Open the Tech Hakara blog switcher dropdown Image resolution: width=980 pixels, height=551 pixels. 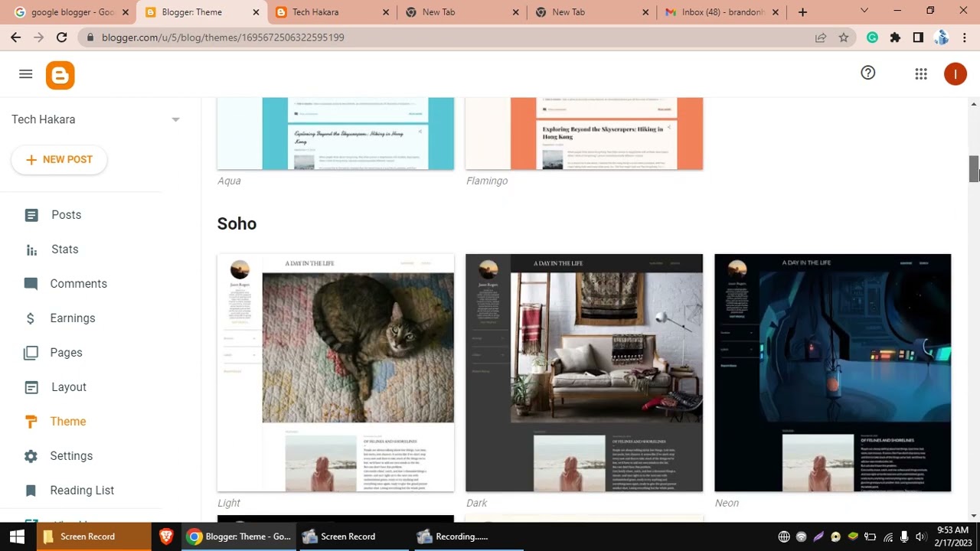[x=175, y=119]
